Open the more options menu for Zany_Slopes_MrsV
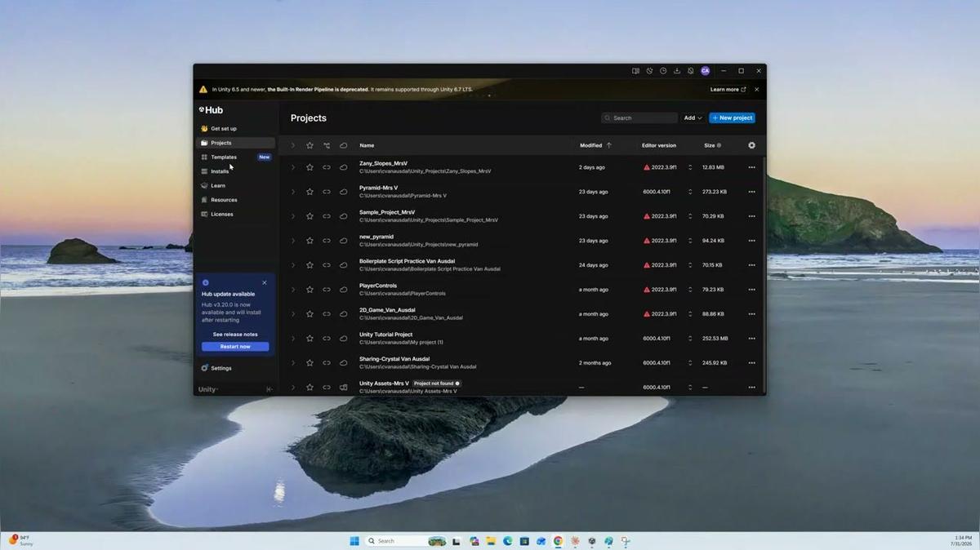 pyautogui.click(x=752, y=167)
